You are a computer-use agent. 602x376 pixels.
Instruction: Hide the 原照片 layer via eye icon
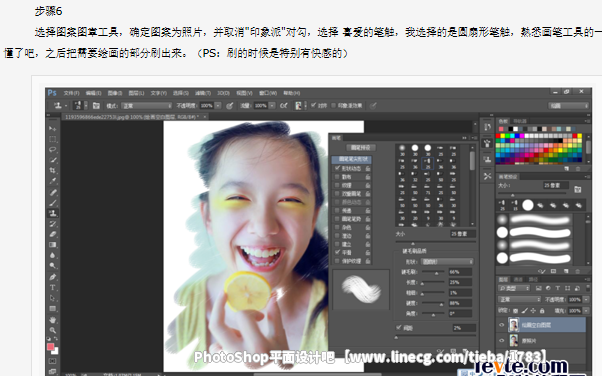pyautogui.click(x=501, y=340)
